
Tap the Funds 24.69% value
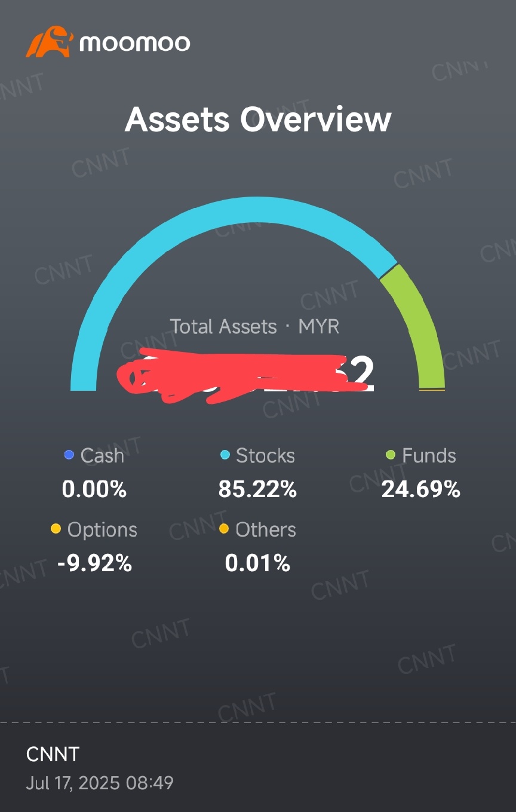click(x=421, y=490)
